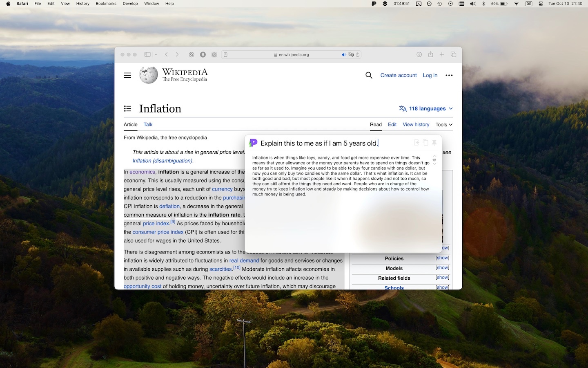Follow the consumer price index link

[x=158, y=232]
